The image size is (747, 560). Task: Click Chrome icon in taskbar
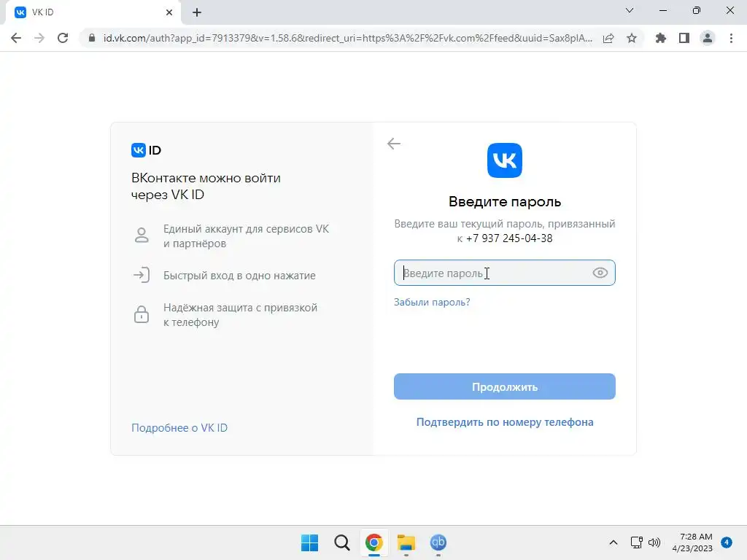pos(374,542)
